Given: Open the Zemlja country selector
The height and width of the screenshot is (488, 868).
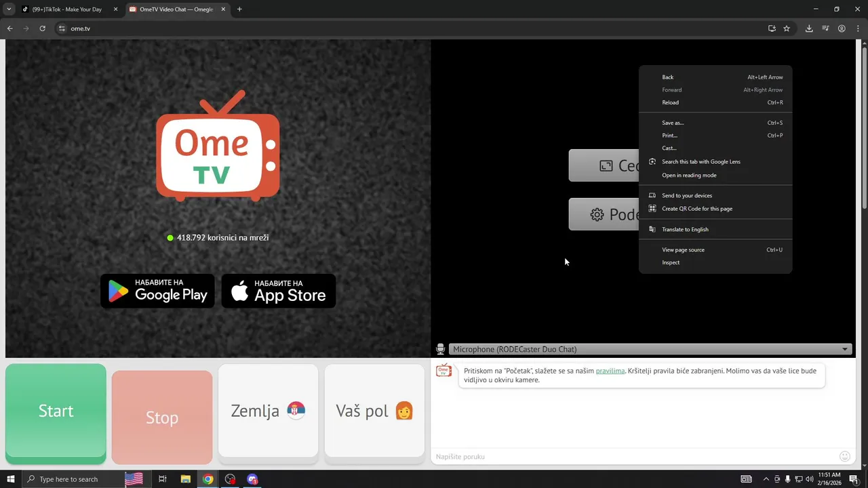Looking at the screenshot, I should pos(268,411).
